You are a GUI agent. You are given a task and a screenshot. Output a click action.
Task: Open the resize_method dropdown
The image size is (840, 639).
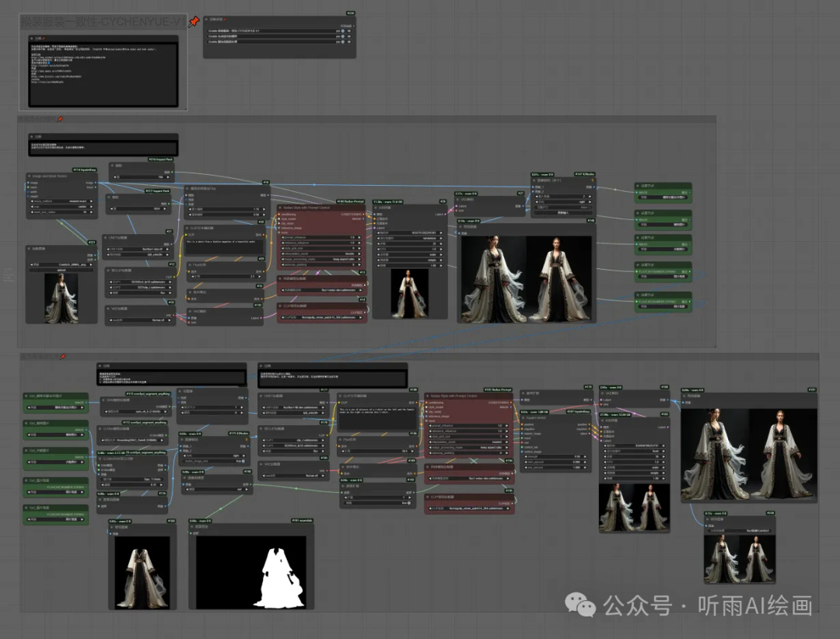[61, 201]
